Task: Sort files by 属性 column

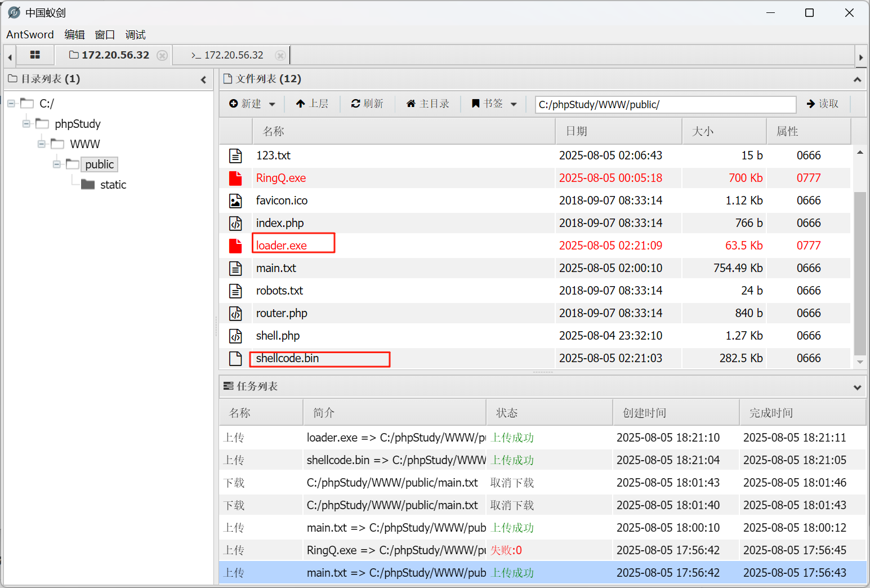Action: pos(809,131)
